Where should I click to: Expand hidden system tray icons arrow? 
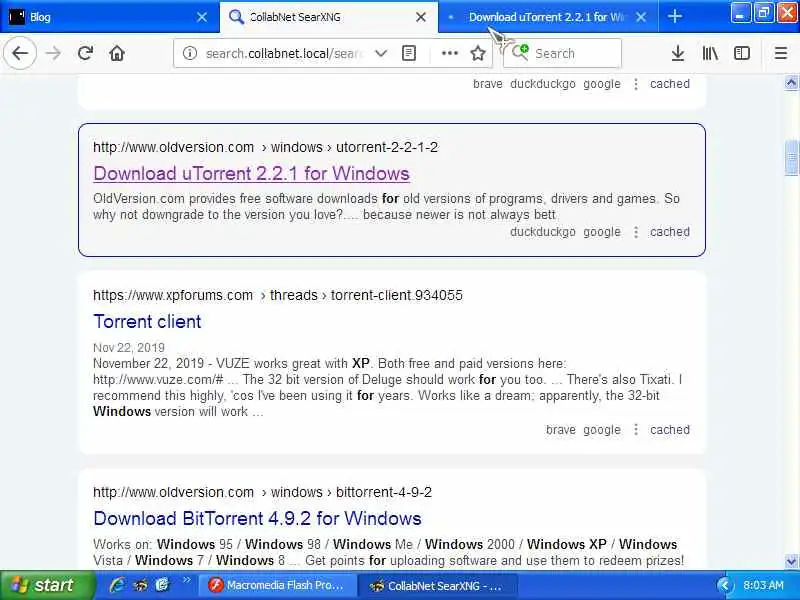(x=723, y=585)
